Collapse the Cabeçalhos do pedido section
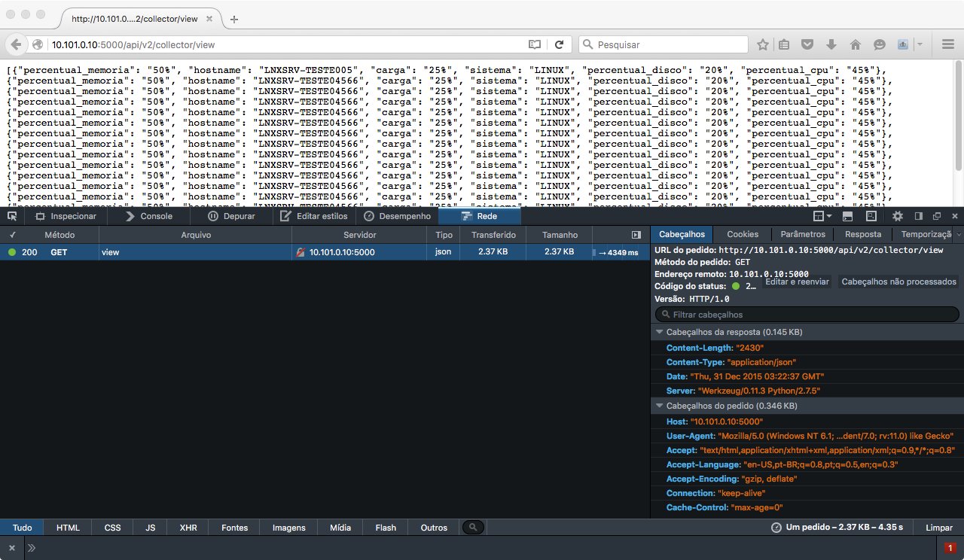 coord(660,406)
